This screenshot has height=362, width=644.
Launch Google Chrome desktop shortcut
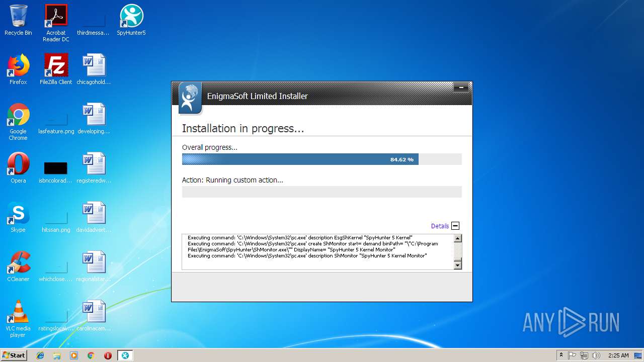(18, 122)
